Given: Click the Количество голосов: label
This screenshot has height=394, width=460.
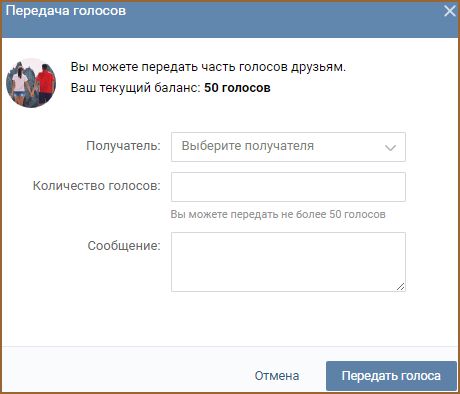Looking at the screenshot, I should click(97, 186).
